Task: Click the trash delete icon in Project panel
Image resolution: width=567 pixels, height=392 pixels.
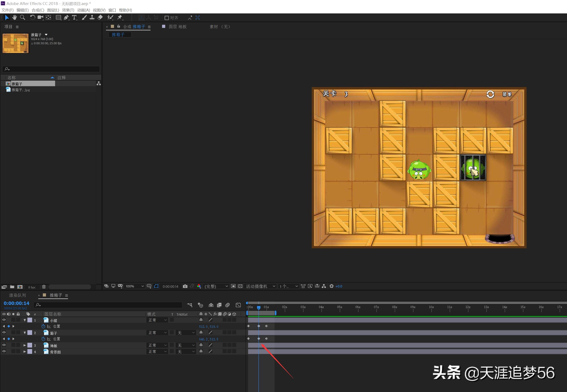Action: 44,287
